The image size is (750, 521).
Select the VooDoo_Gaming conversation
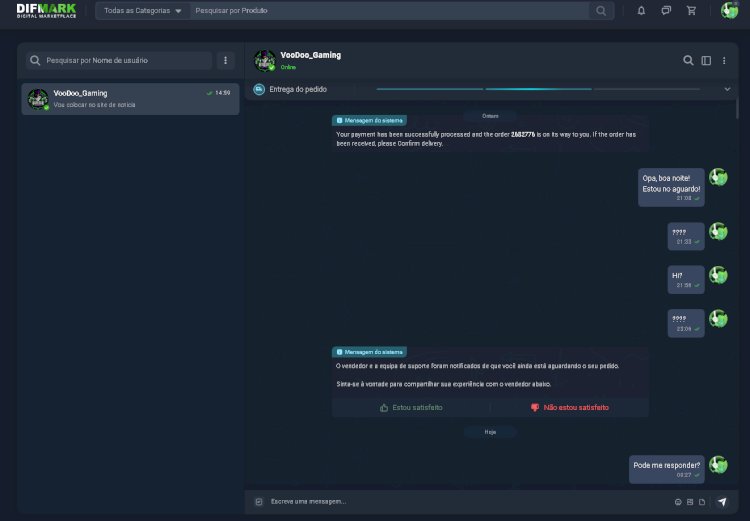(130, 98)
